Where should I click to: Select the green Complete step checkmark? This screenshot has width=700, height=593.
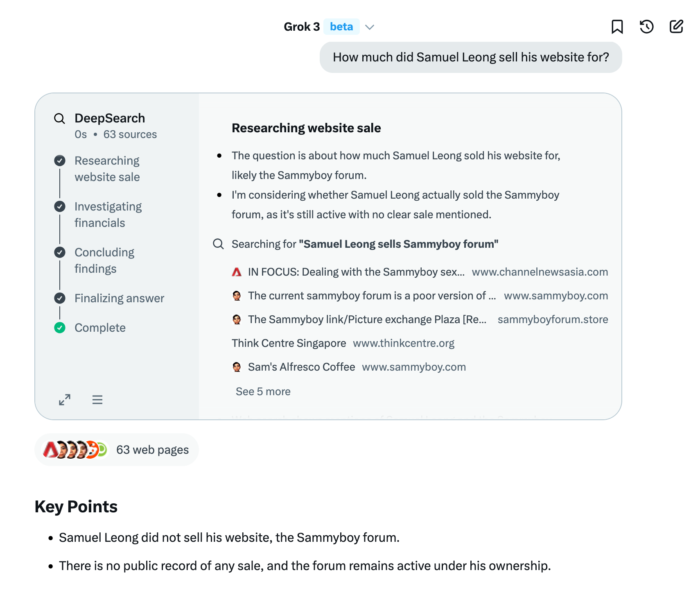pyautogui.click(x=60, y=328)
